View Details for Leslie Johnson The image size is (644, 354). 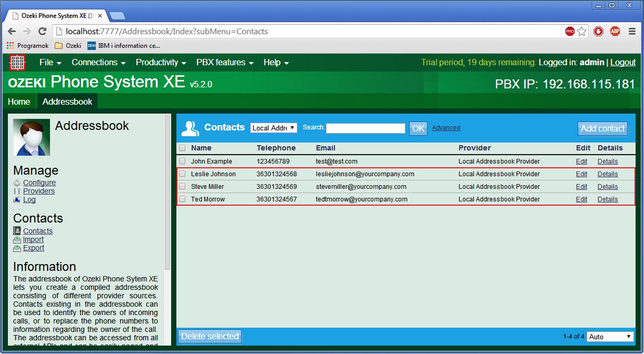coord(608,174)
